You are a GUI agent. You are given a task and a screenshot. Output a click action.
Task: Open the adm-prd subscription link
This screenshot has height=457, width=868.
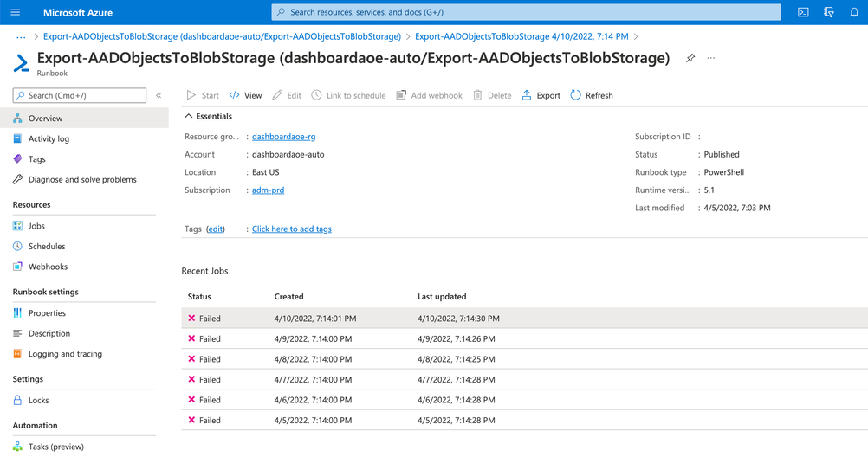pyautogui.click(x=268, y=190)
